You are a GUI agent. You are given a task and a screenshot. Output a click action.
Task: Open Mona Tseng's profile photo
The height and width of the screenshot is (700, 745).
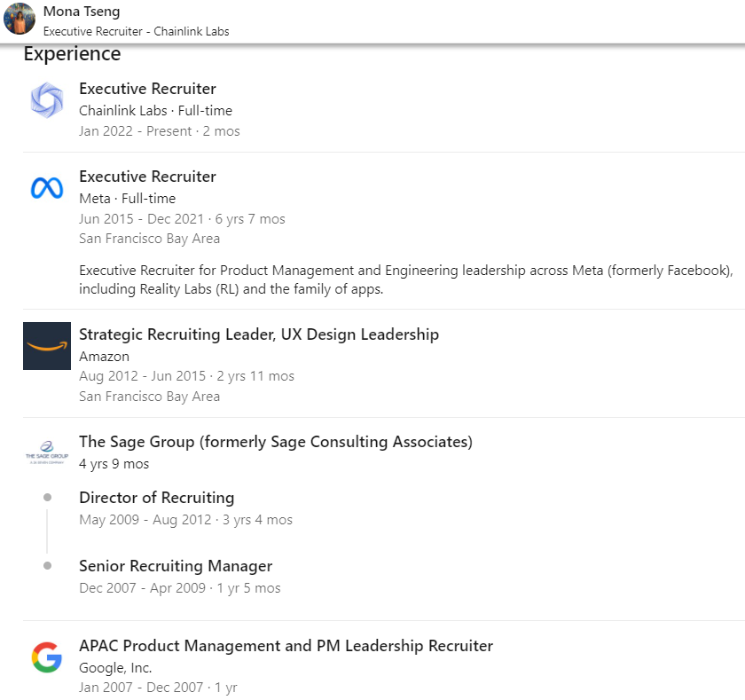pyautogui.click(x=20, y=19)
